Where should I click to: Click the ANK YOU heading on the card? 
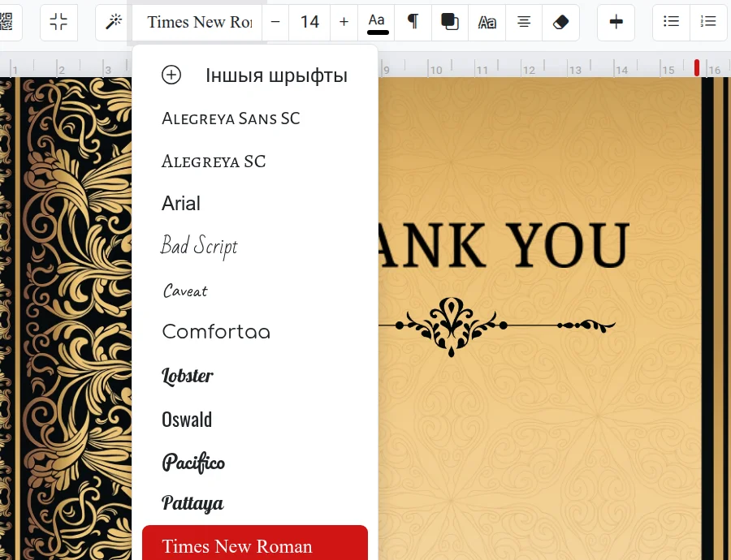click(504, 245)
